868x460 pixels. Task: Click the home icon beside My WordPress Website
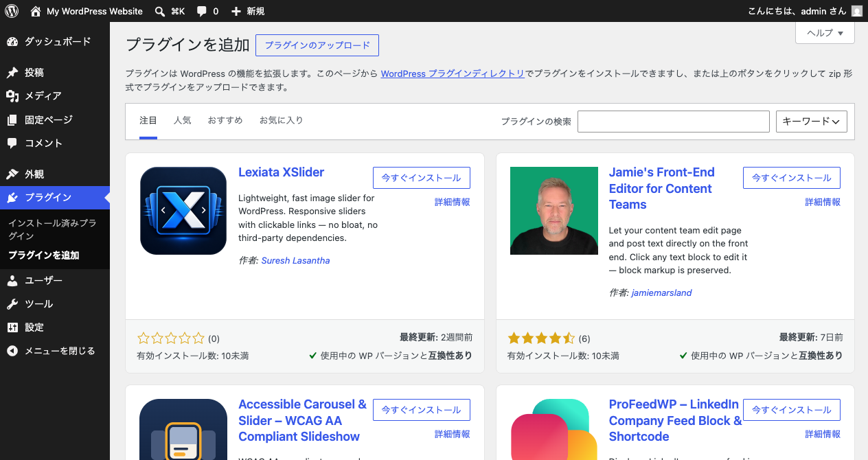pos(36,11)
